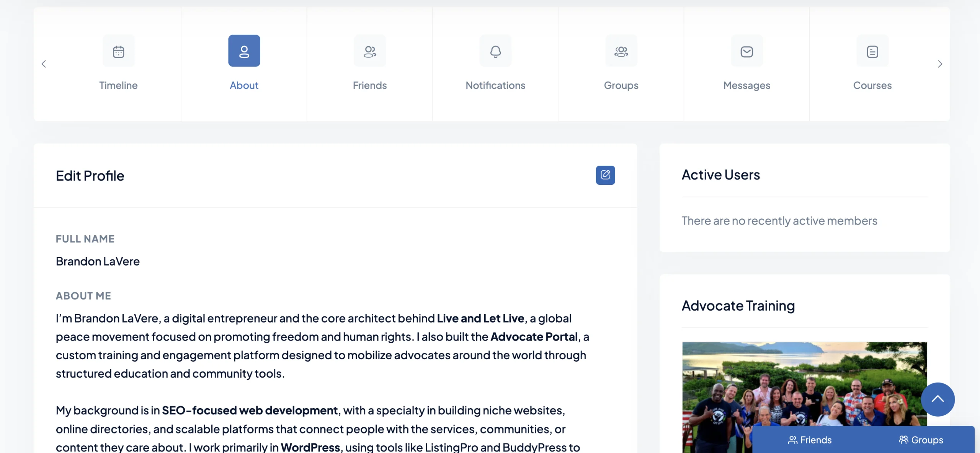Open the Courses document icon
Viewport: 980px width, 453px height.
[872, 51]
